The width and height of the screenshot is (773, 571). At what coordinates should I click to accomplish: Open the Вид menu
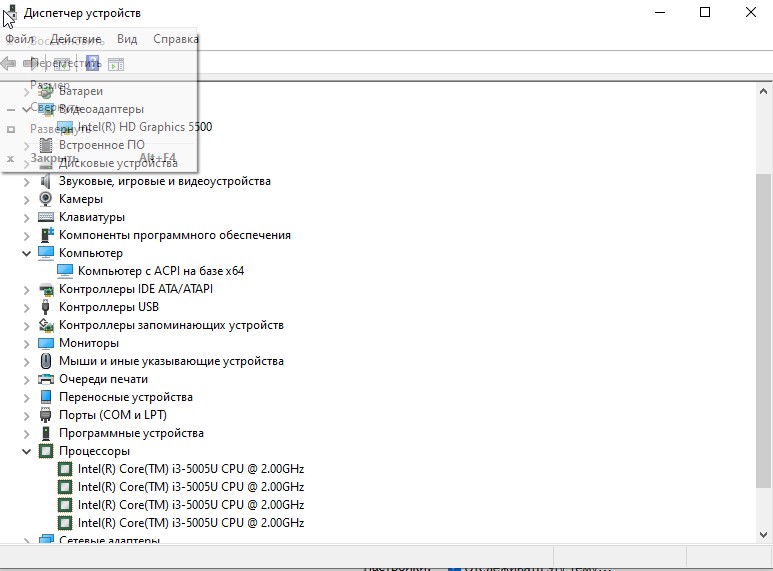coord(127,38)
